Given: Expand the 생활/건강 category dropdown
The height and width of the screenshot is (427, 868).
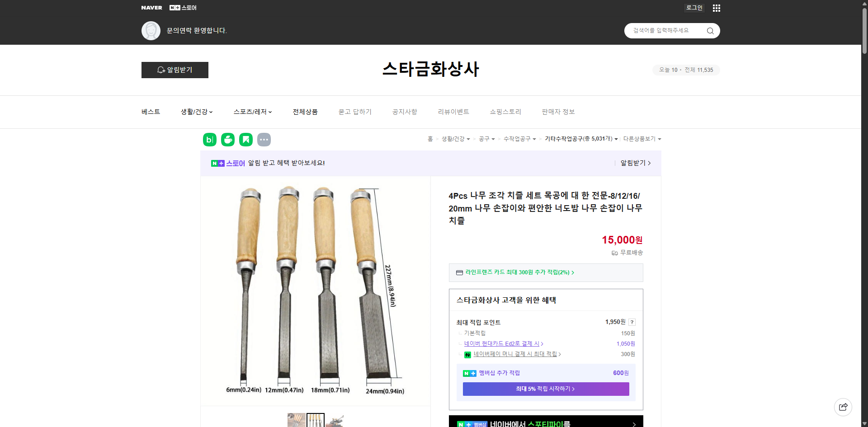Looking at the screenshot, I should (196, 112).
